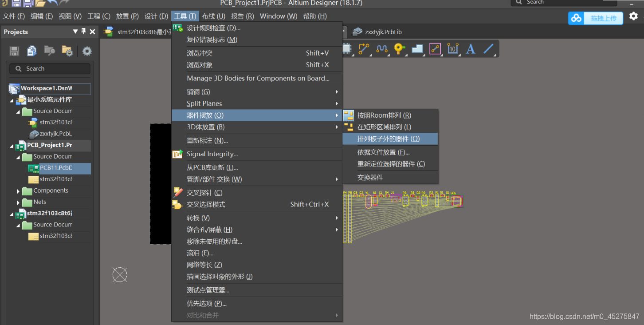The image size is (644, 325).
Task: Pin the Projects panel
Action: tap(83, 32)
